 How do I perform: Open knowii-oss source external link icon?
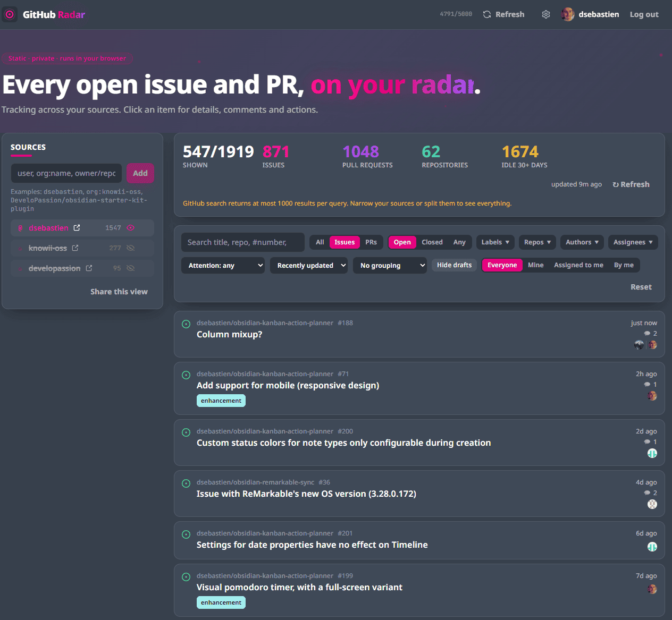pos(75,248)
